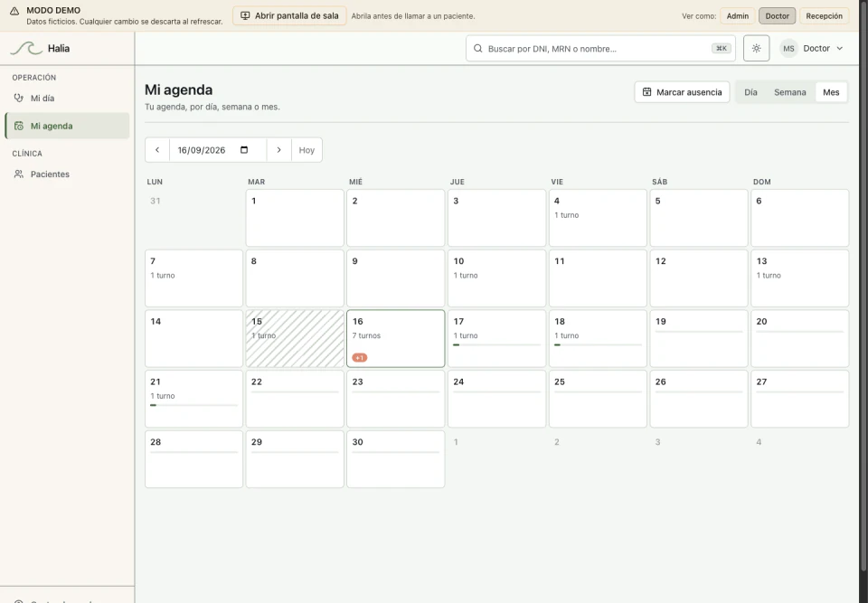Open day 12 in the calendar
This screenshot has width=868, height=603.
699,278
